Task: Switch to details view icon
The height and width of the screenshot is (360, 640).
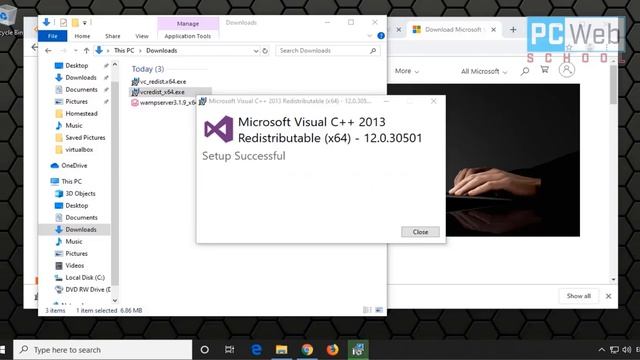Action: (x=367, y=310)
